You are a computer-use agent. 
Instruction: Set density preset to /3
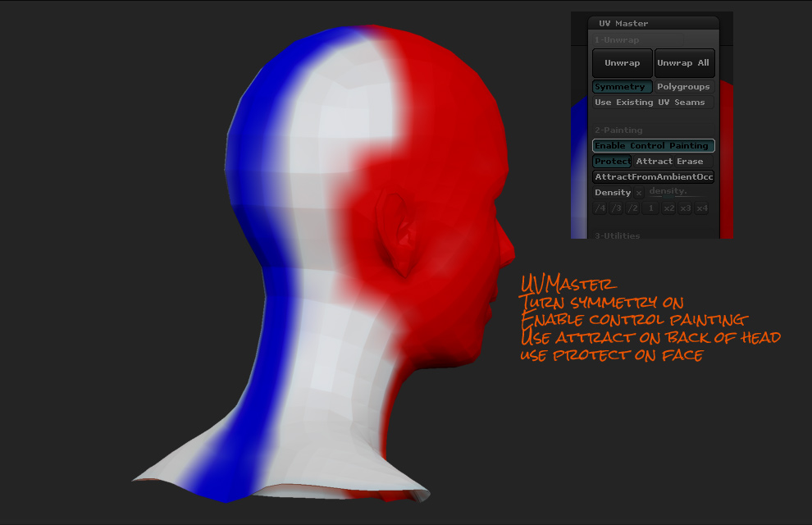(x=616, y=208)
